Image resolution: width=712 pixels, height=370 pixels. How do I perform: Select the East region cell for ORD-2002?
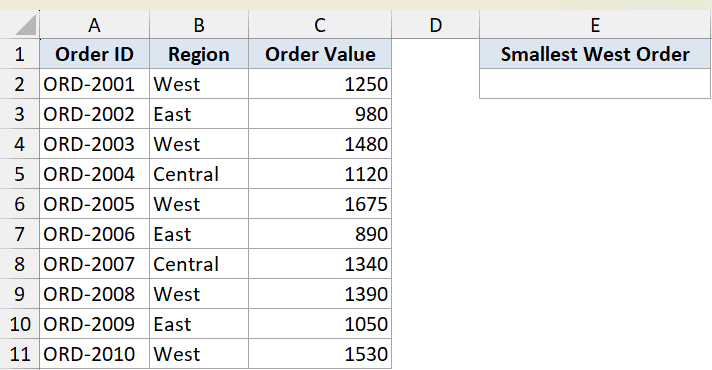click(x=199, y=114)
